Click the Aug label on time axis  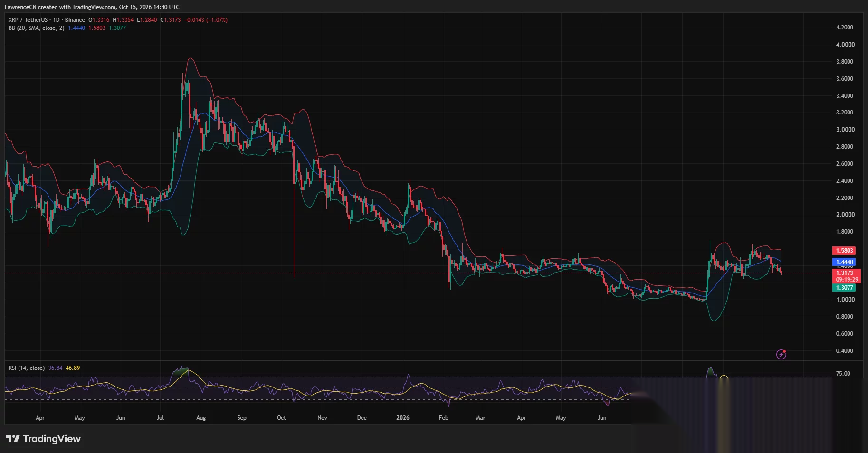[201, 418]
